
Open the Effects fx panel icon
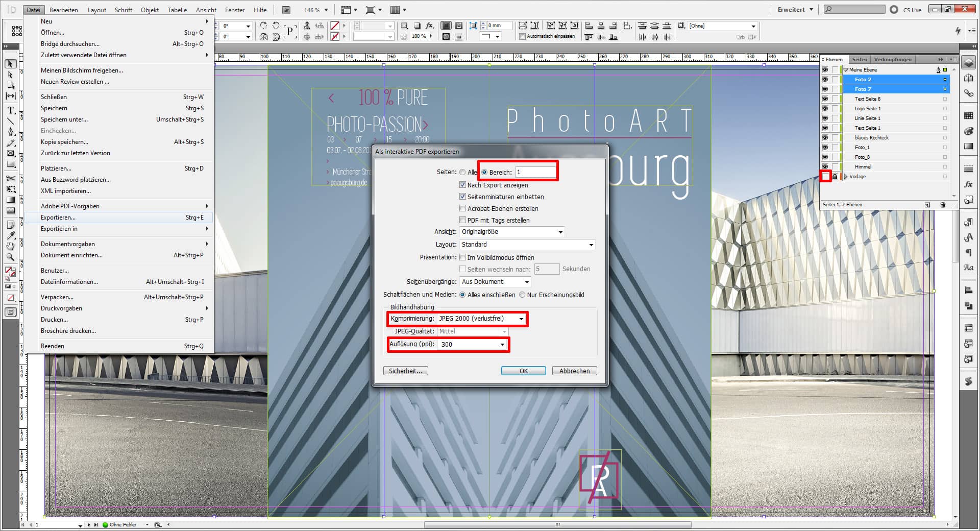968,184
